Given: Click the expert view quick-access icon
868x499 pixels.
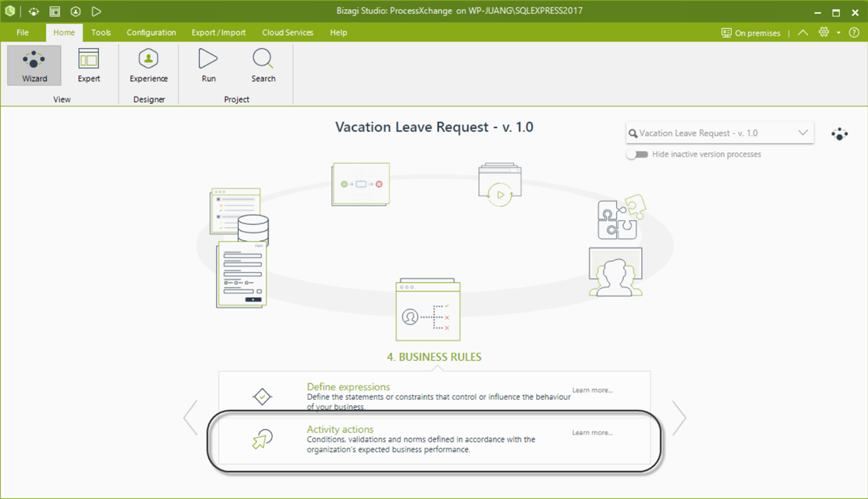Looking at the screenshot, I should pos(55,11).
